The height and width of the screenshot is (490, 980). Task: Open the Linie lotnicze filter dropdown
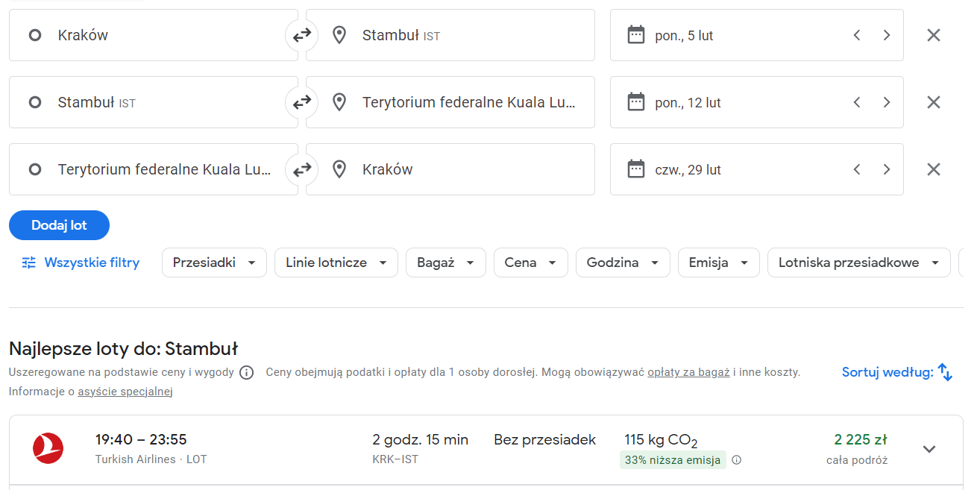(x=336, y=263)
